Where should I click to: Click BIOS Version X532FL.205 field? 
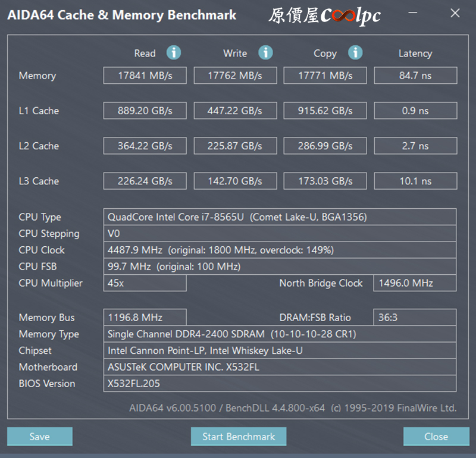coord(280,383)
